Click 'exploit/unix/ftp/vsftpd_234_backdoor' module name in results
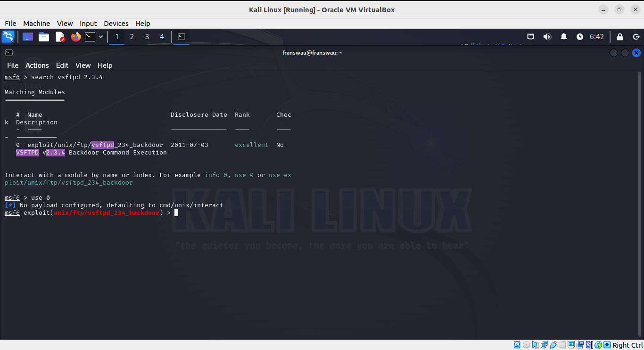This screenshot has width=644, height=350. click(95, 145)
